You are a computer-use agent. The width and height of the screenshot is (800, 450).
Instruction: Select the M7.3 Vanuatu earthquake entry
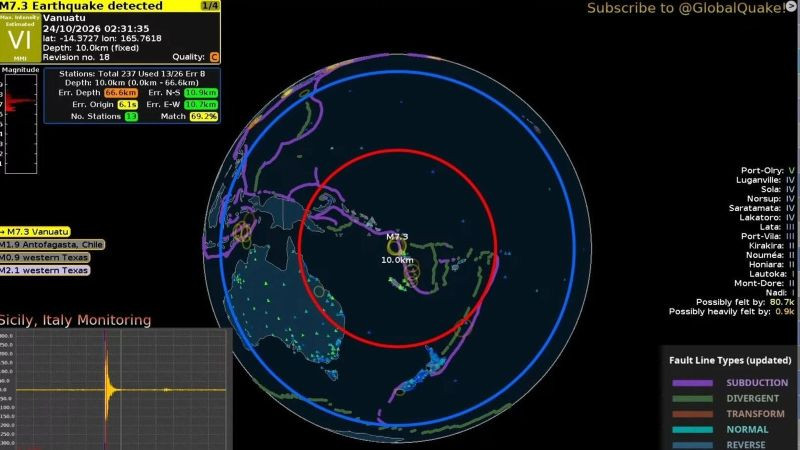pos(35,232)
